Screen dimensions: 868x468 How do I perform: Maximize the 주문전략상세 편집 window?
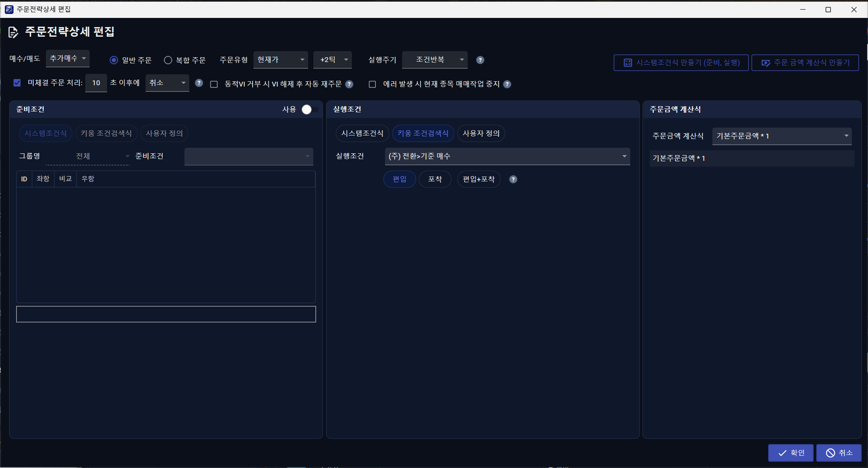[x=828, y=9]
